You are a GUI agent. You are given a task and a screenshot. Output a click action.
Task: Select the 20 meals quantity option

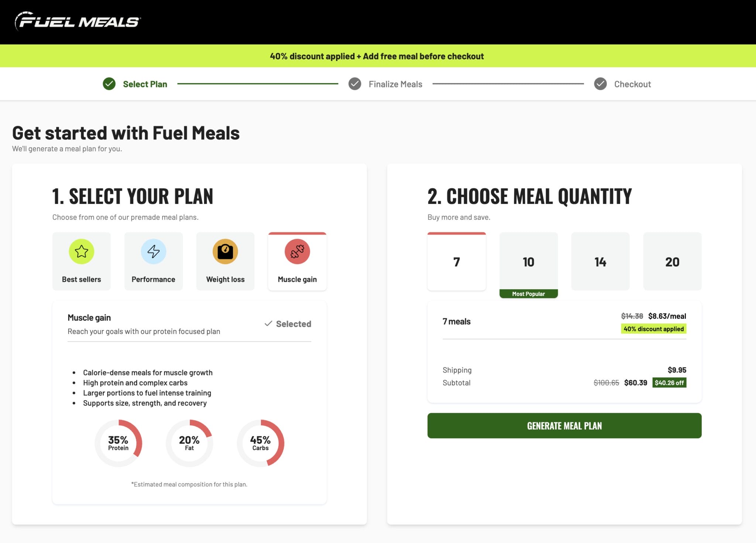point(672,261)
